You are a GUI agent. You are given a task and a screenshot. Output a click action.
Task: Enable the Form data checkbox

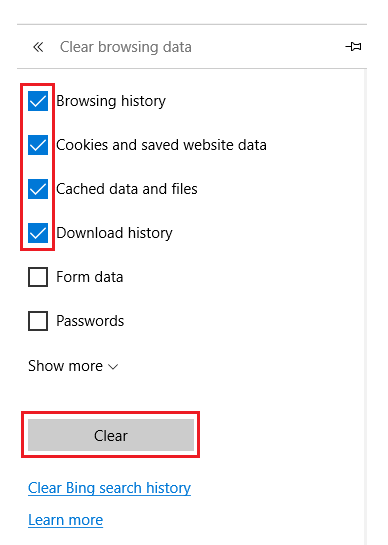pyautogui.click(x=38, y=277)
